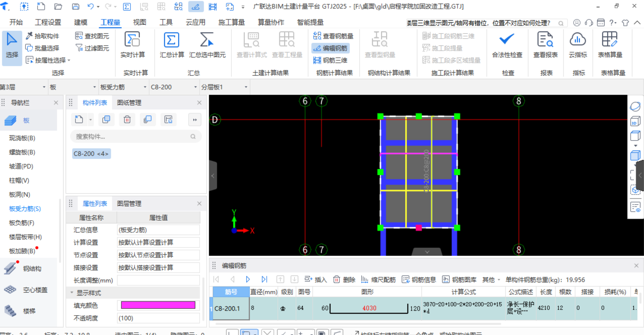The height and width of the screenshot is (335, 644).
Task: Switch to 建模 ribbon tab
Action: coord(80,22)
